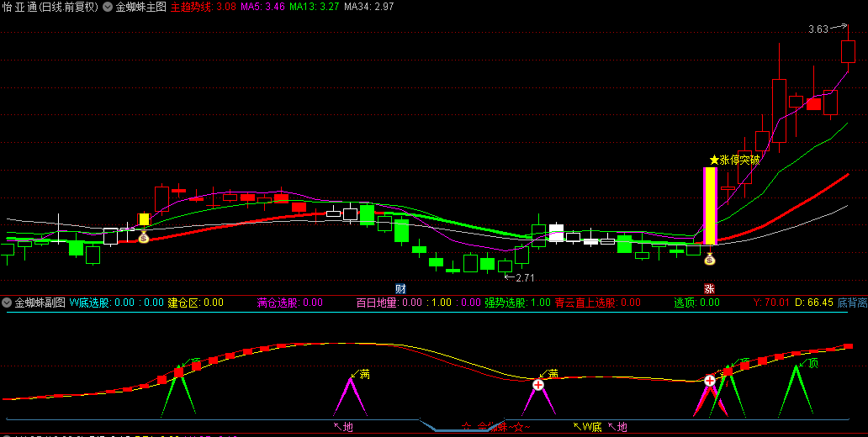Screen dimensions: 868x437
Task: Click the 3.63 high price label
Action: (818, 29)
